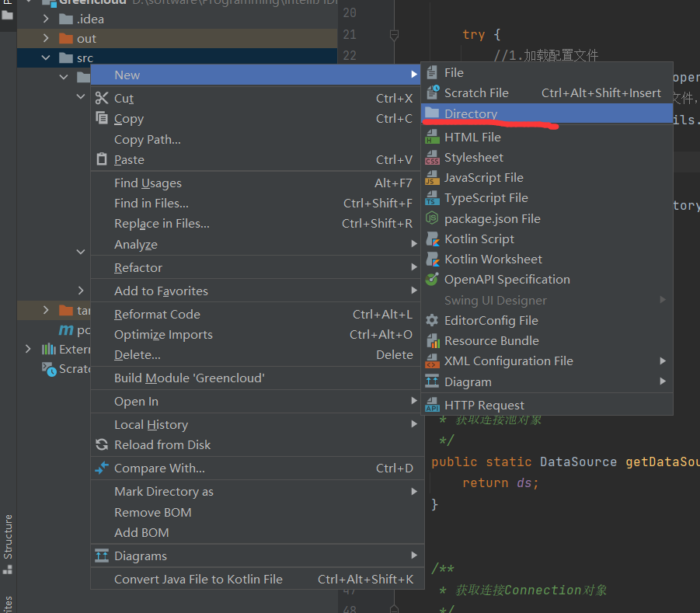
Task: Select Reformat Code
Action: [x=257, y=315]
